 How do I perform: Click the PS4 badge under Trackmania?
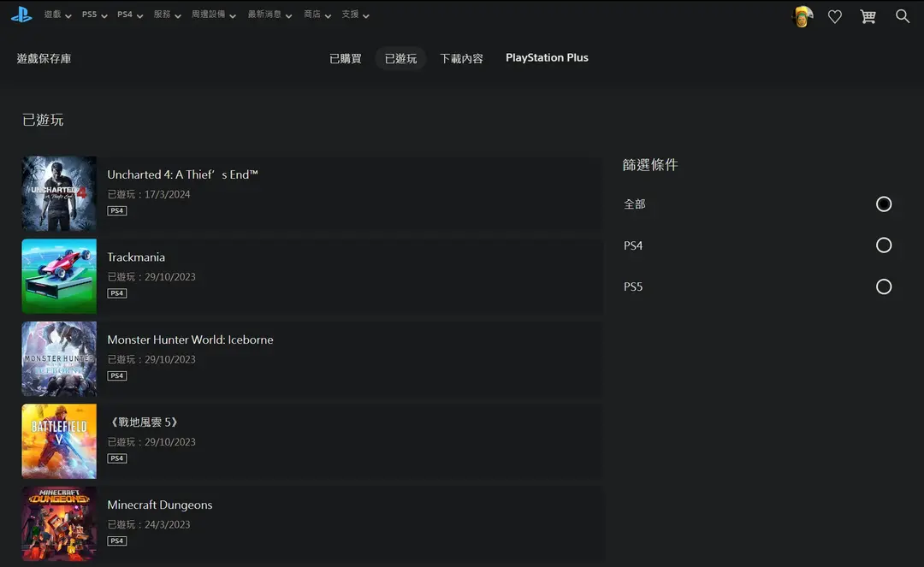(116, 292)
